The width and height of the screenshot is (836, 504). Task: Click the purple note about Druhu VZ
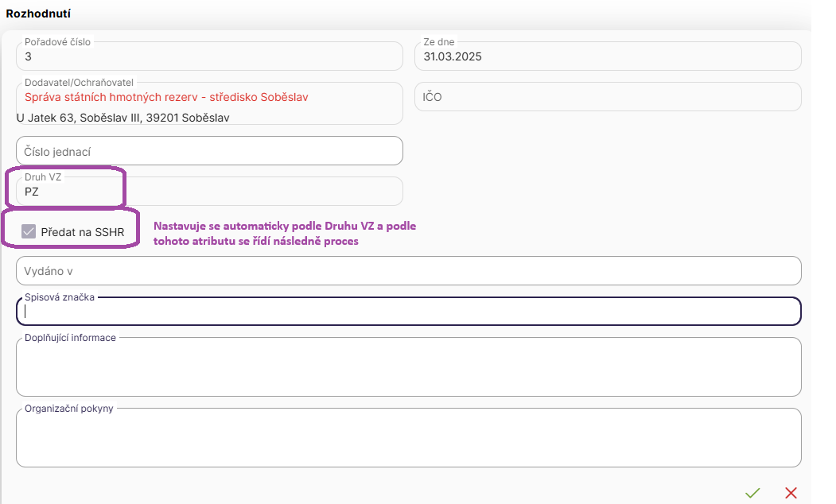[x=284, y=234]
